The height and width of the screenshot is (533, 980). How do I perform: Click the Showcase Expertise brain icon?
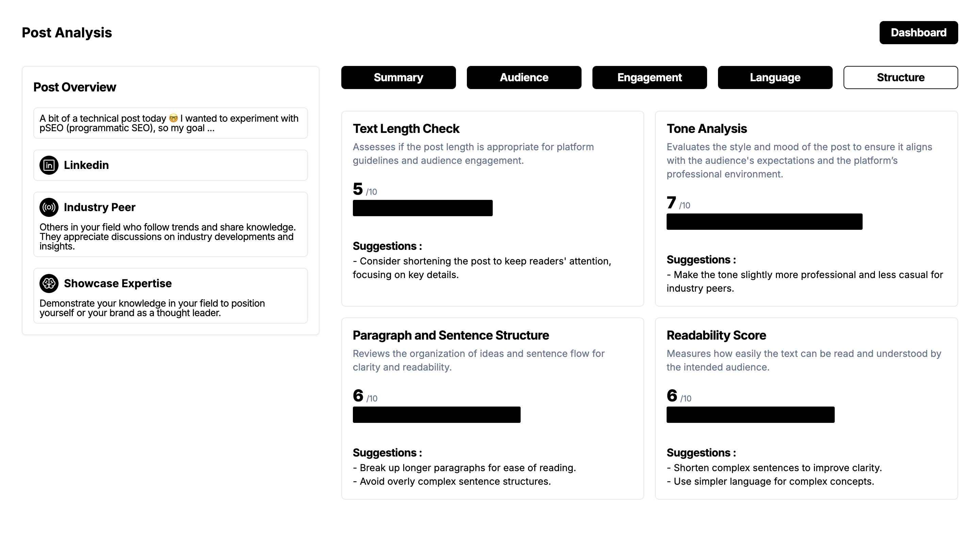pos(49,283)
